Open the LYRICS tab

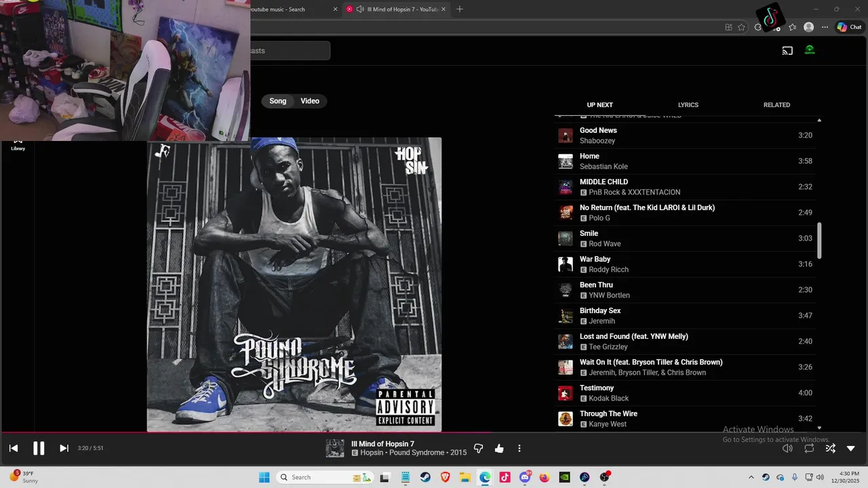coord(688,105)
